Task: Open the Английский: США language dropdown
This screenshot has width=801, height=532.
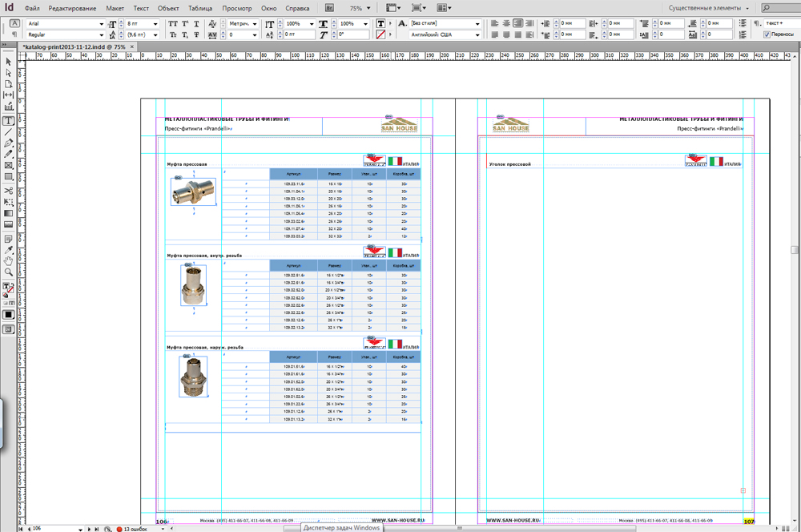Action: tap(477, 34)
